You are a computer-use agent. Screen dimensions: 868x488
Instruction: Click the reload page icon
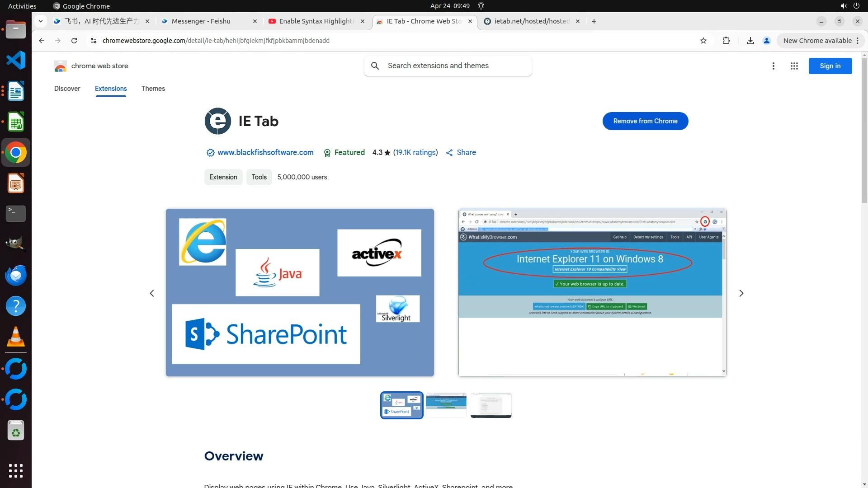tap(74, 41)
